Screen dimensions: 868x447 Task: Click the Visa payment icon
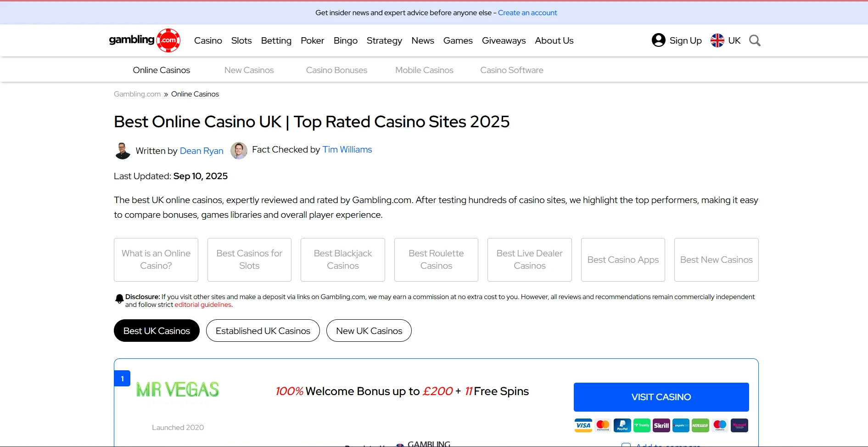[583, 425]
